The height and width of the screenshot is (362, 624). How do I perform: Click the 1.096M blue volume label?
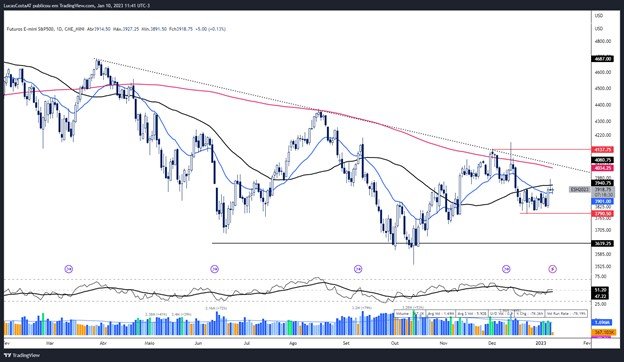603,322
